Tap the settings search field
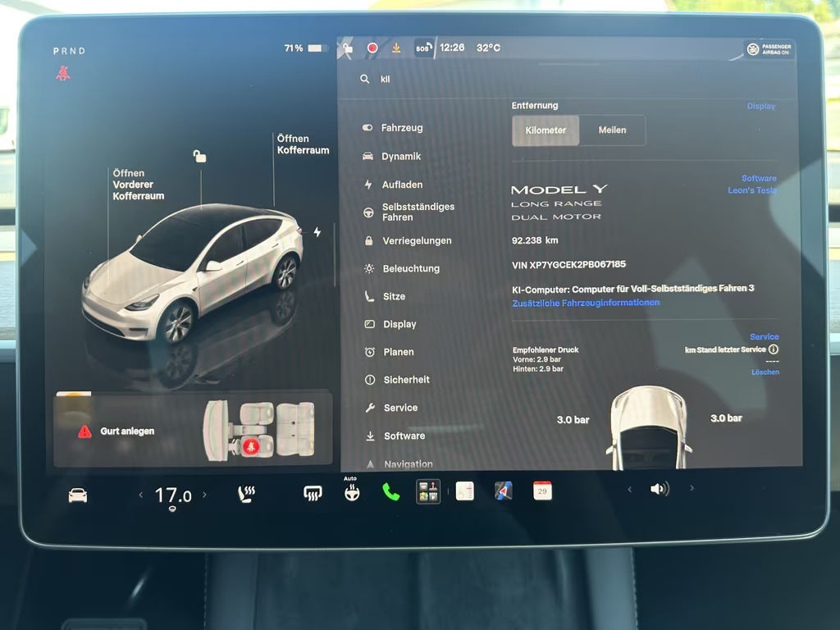The width and height of the screenshot is (840, 630). coord(568,80)
